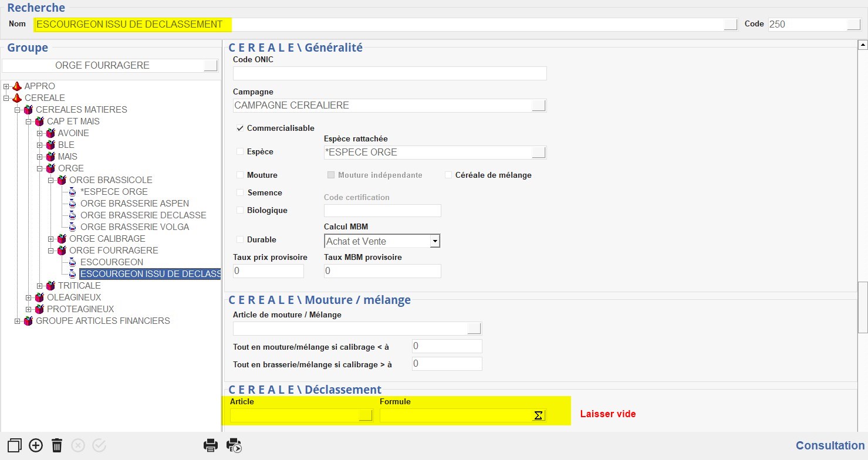Image resolution: width=868 pixels, height=460 pixels.
Task: Open the Calcul MBM dropdown
Action: click(x=434, y=241)
